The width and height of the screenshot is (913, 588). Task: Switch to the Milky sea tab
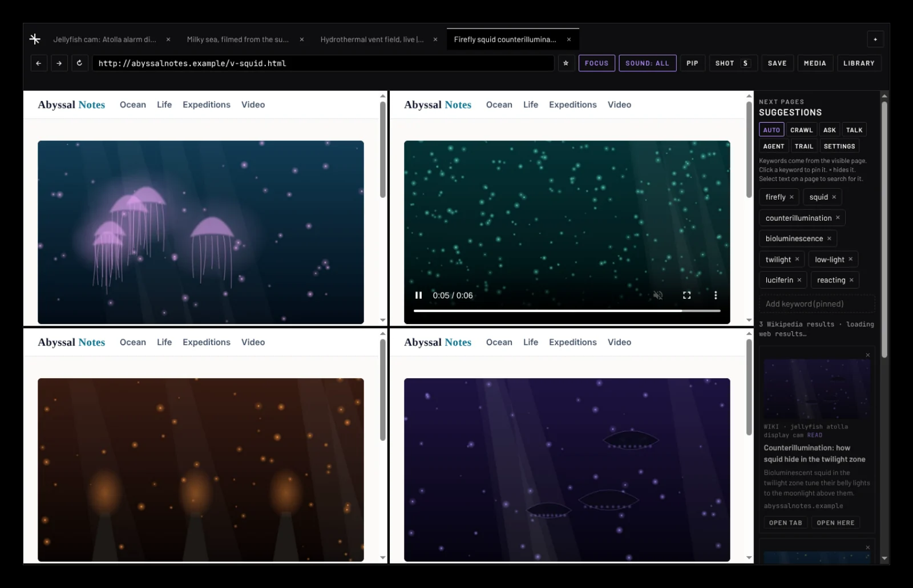(x=238, y=39)
